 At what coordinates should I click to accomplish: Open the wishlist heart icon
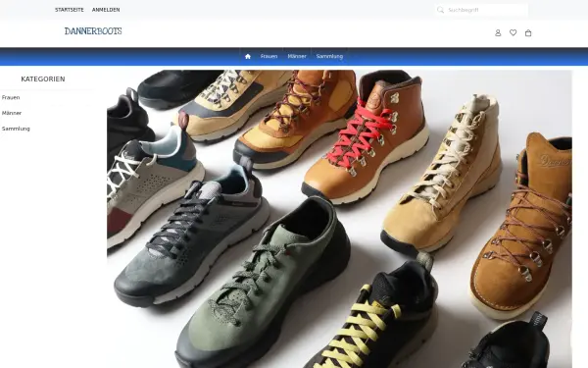tap(513, 32)
